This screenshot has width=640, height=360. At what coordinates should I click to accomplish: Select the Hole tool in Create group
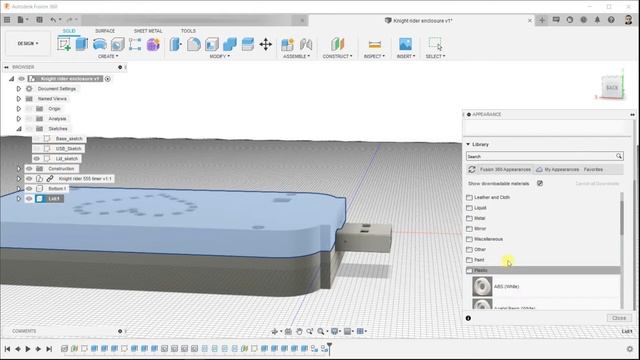[x=118, y=44]
